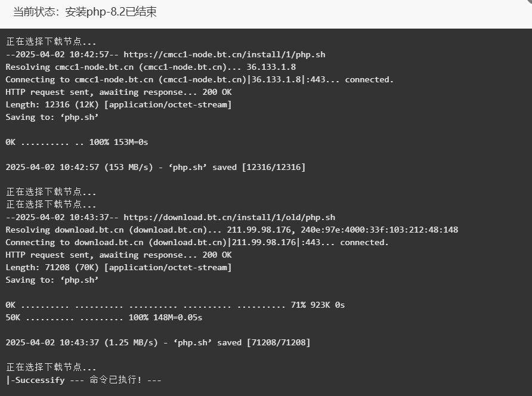Click the Length: 12316 (12K) line

tap(119, 104)
